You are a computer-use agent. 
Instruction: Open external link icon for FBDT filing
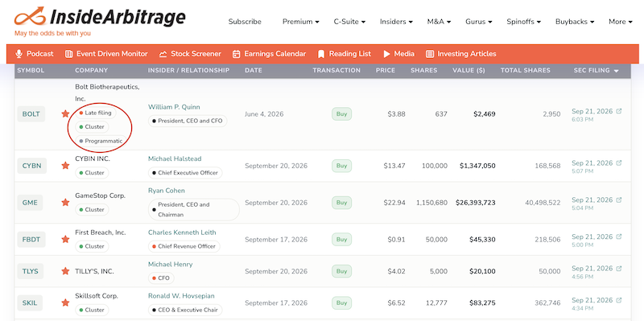[x=619, y=237]
